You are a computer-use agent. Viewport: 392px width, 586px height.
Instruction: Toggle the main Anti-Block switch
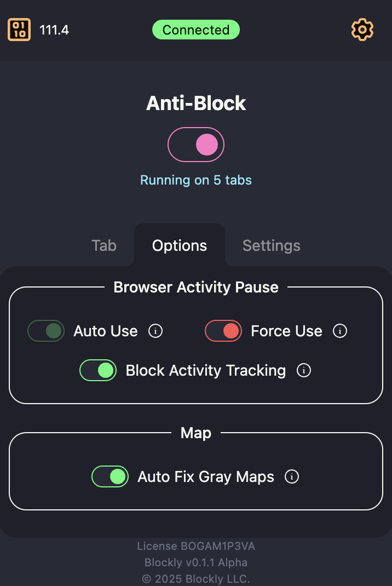(x=196, y=145)
